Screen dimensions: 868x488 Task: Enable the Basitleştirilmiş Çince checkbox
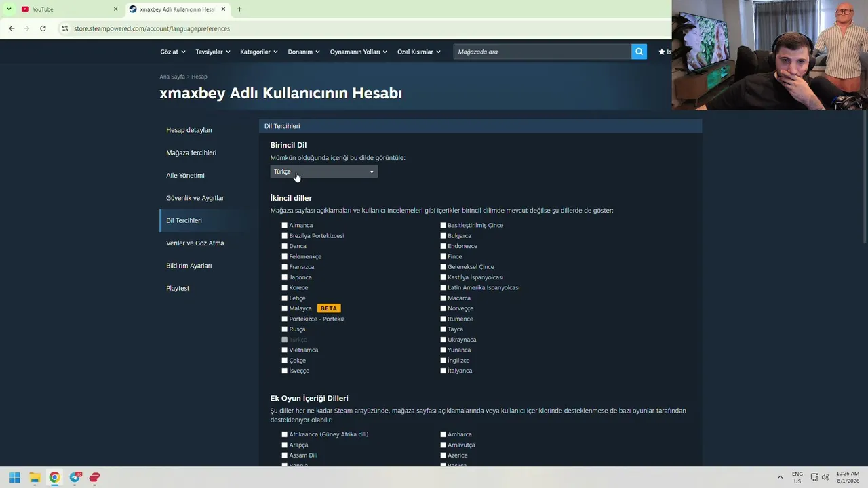[443, 225]
